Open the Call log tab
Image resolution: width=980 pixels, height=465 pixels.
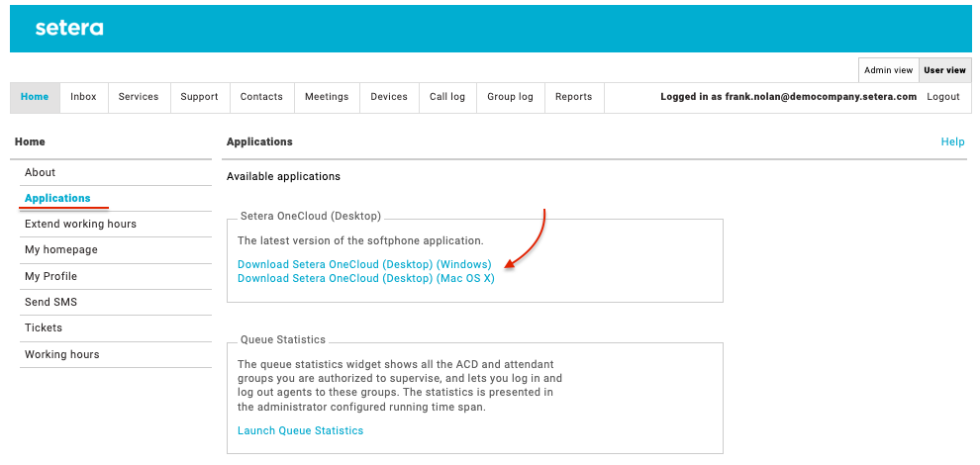(x=447, y=97)
